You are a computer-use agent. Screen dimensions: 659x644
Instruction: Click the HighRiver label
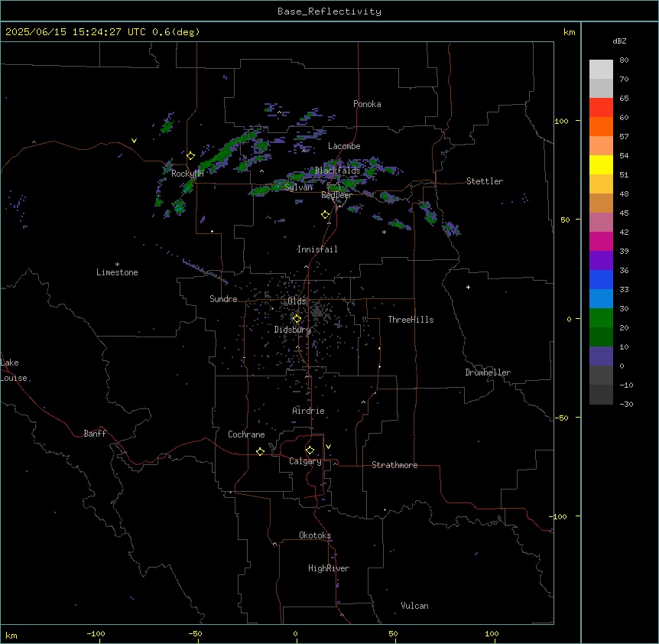329,568
